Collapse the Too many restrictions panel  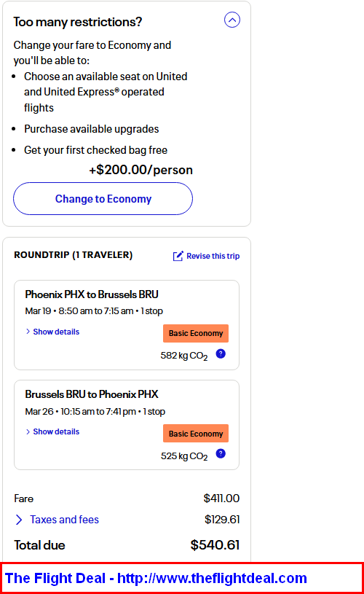click(x=232, y=20)
